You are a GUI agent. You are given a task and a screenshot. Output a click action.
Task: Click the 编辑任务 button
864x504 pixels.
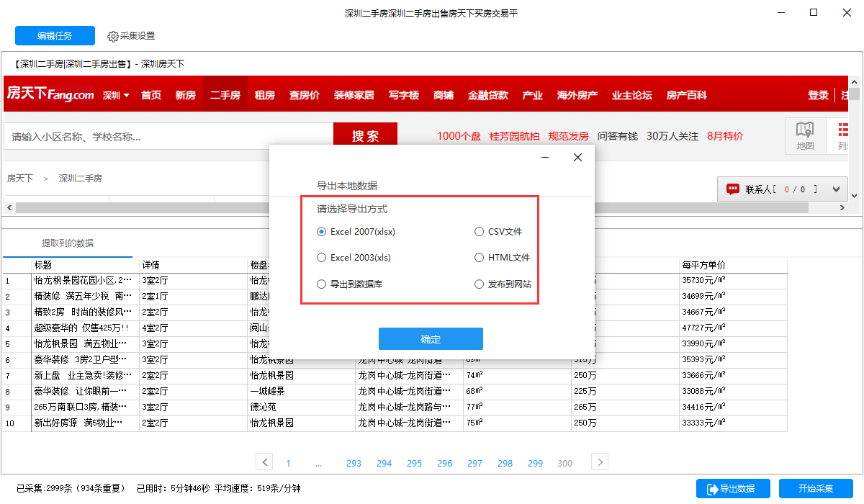tap(55, 35)
